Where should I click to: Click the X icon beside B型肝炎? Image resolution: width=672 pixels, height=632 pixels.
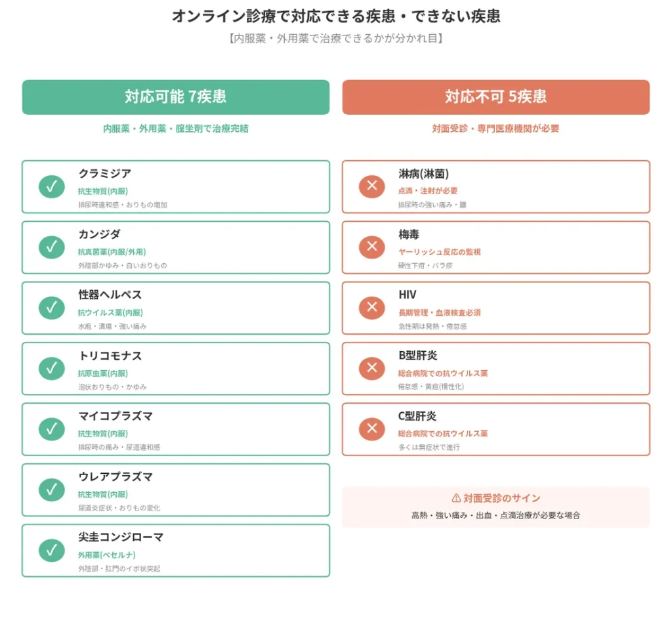coord(372,369)
